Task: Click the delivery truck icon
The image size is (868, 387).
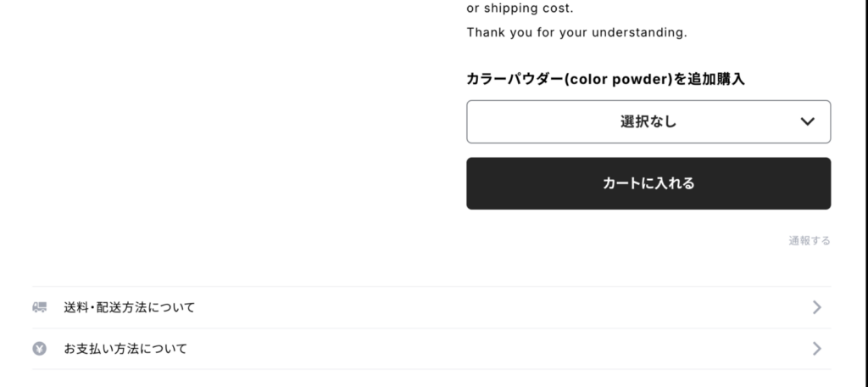Action: tap(39, 307)
